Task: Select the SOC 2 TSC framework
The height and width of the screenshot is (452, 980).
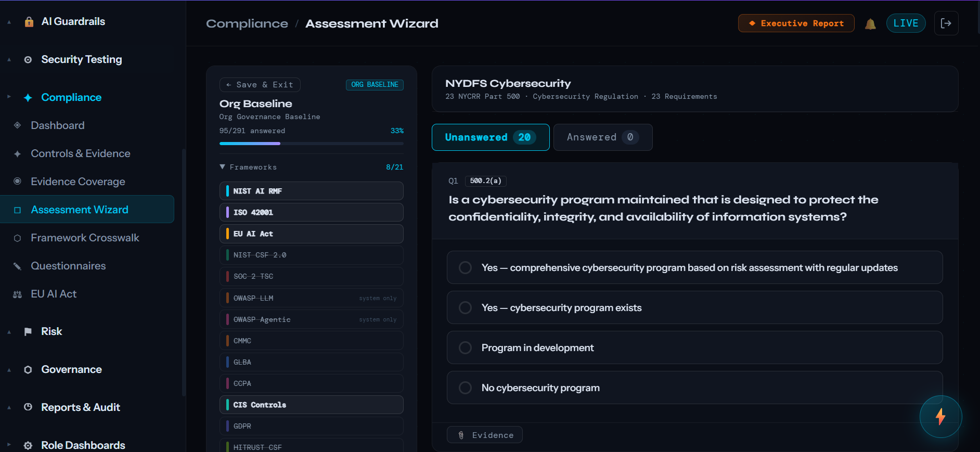Action: click(x=312, y=276)
